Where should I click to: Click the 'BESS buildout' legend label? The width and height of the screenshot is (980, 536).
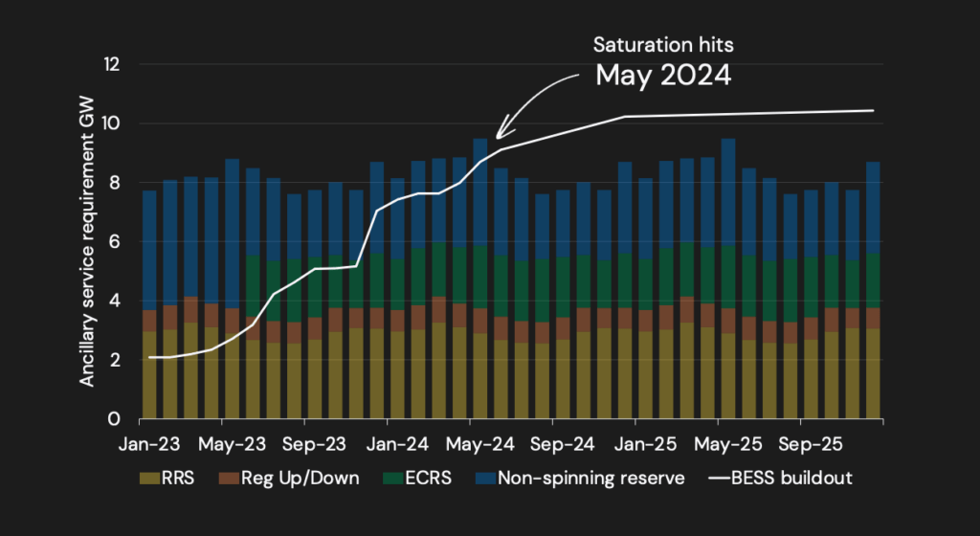799,478
